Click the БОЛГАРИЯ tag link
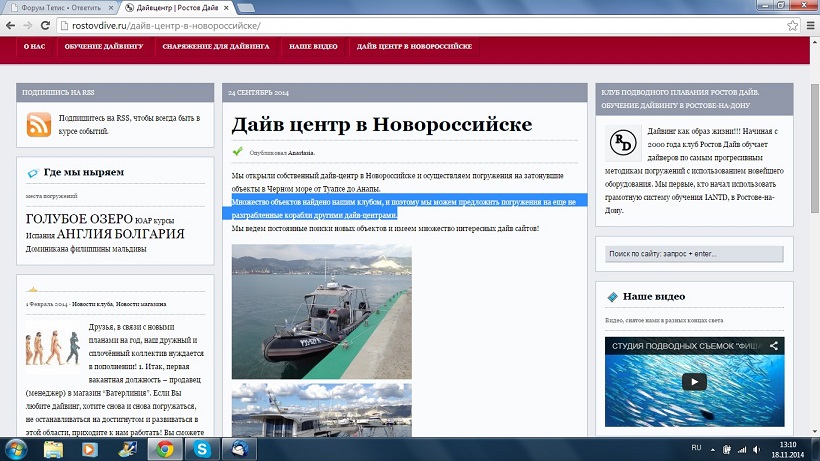820x461 pixels. tap(150, 234)
